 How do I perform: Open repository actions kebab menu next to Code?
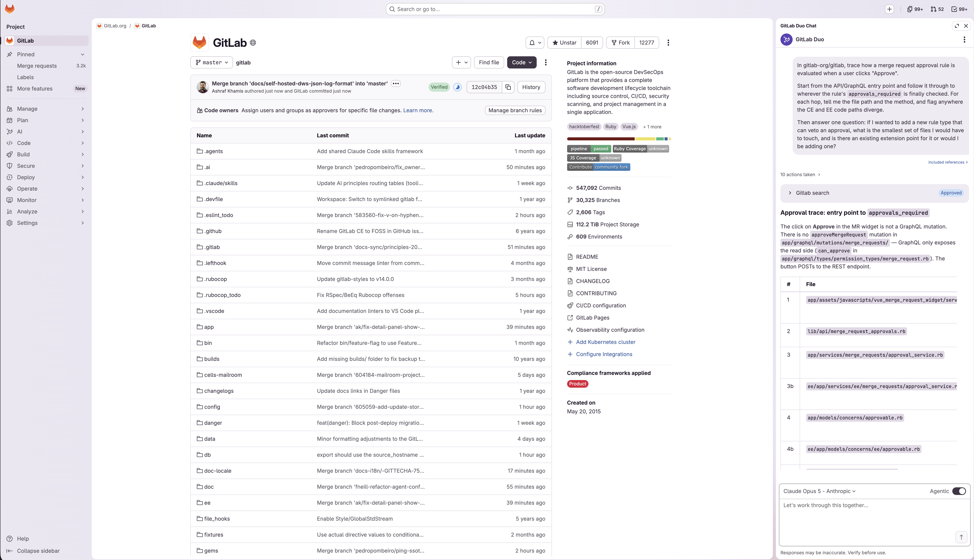coord(545,62)
